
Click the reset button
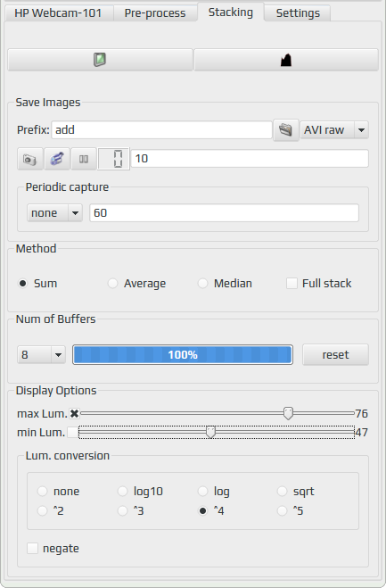(x=335, y=355)
